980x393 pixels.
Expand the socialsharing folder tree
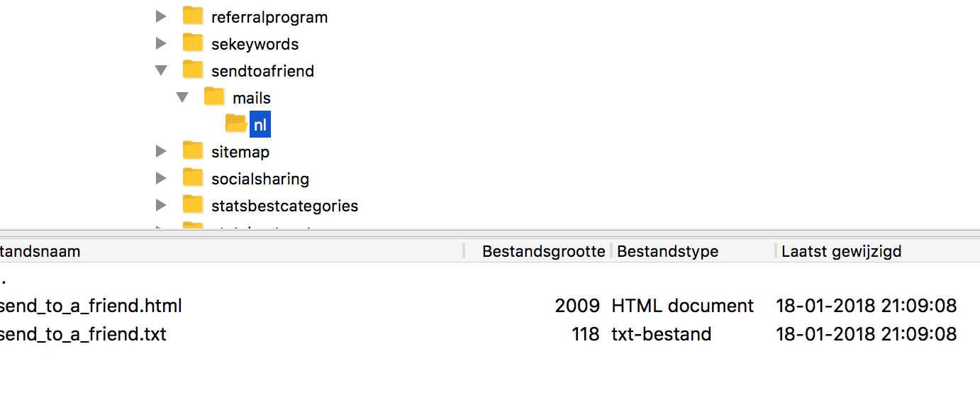click(162, 178)
